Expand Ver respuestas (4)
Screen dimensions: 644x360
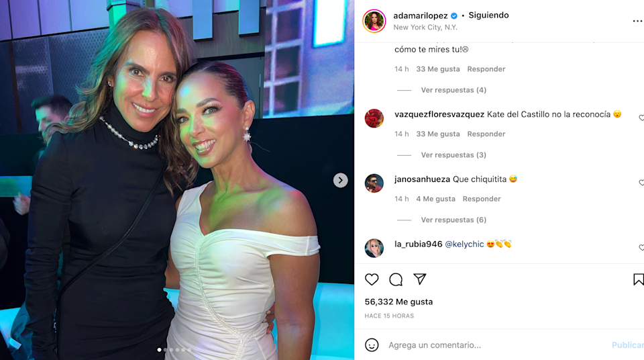pyautogui.click(x=453, y=90)
